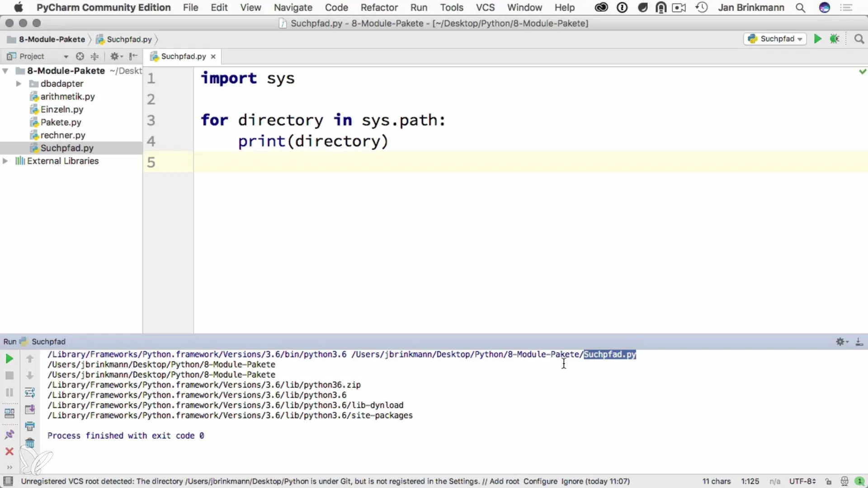868x488 pixels.
Task: Open Time Machine menu bar icon
Action: (701, 8)
